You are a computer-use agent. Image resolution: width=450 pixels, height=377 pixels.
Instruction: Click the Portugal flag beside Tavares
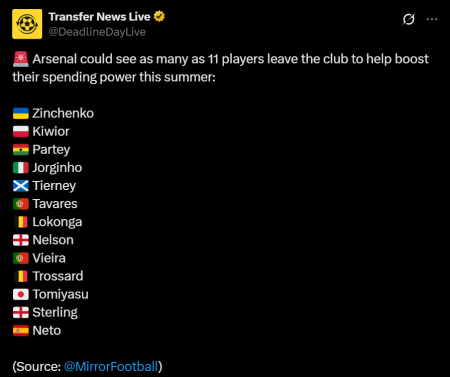pos(21,204)
